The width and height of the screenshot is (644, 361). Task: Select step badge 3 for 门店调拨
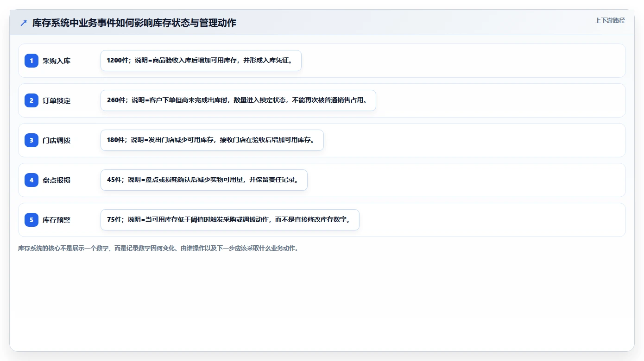(x=32, y=140)
